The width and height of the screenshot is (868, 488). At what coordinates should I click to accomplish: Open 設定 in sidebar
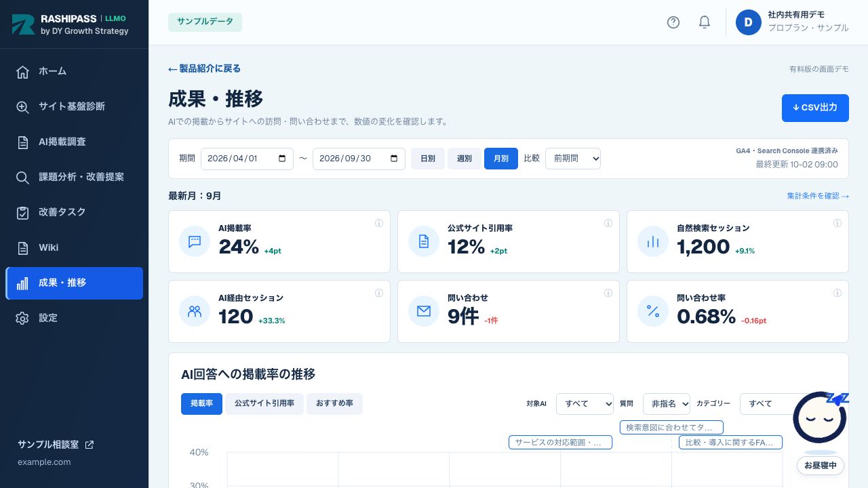point(74,318)
